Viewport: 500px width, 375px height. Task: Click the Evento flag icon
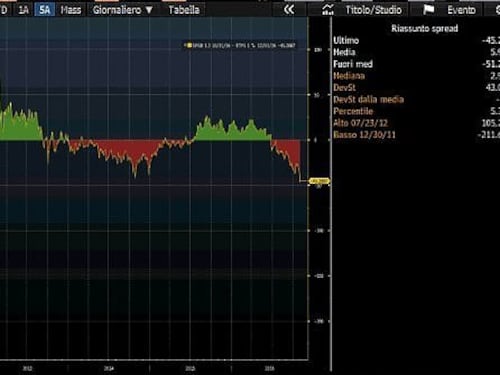pyautogui.click(x=428, y=10)
